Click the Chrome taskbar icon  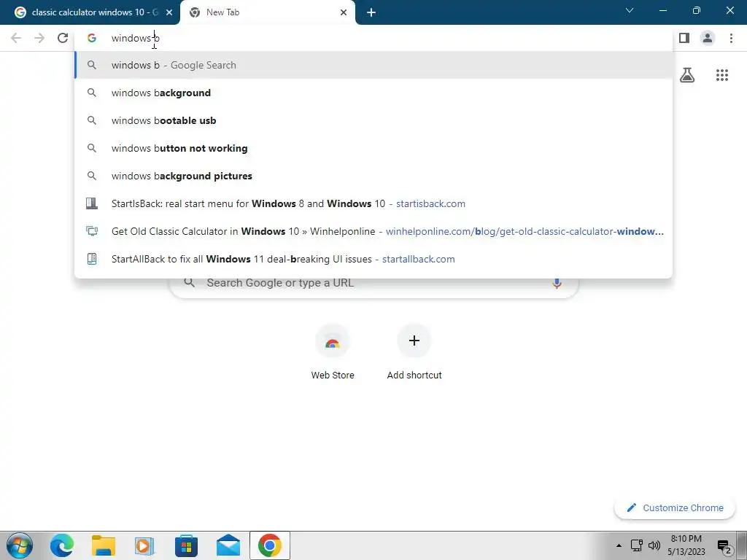pyautogui.click(x=270, y=545)
